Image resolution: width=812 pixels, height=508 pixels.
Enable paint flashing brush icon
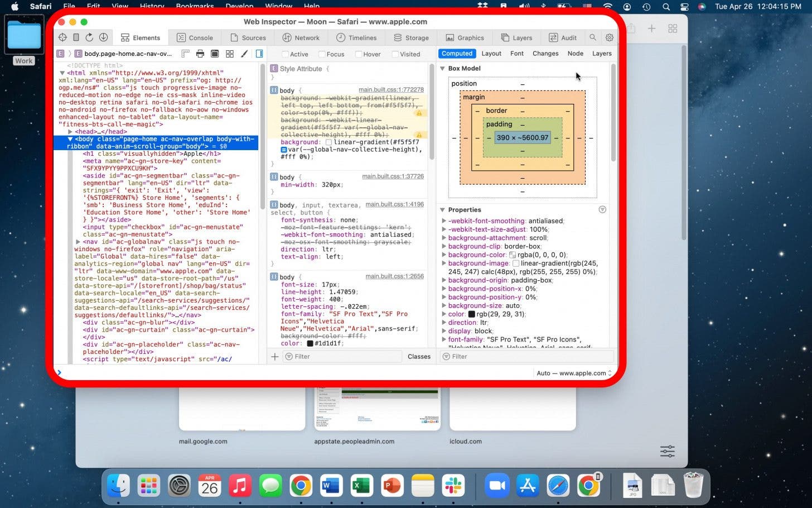click(244, 54)
